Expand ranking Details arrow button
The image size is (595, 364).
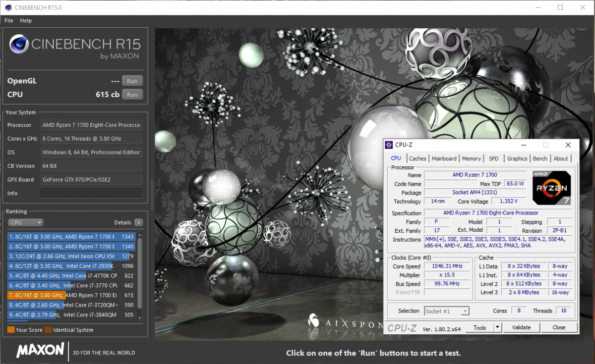pos(138,222)
